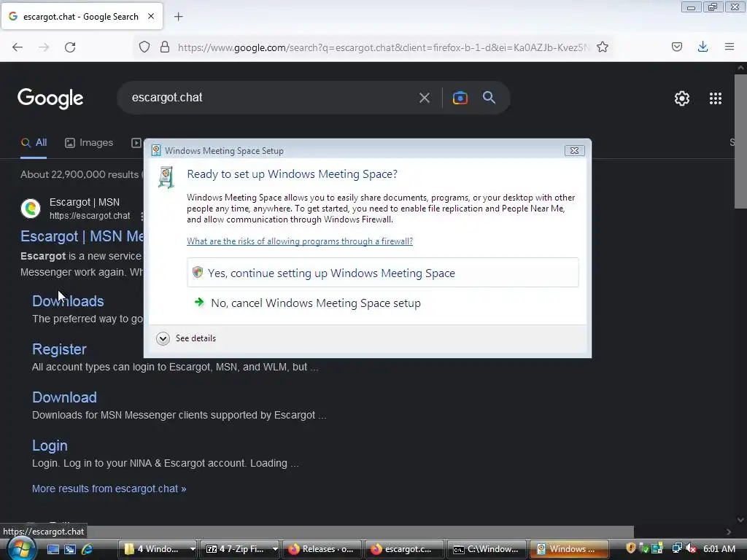This screenshot has height=560, width=747.
Task: Click the security shield alert tray icon
Action: pyautogui.click(x=631, y=548)
